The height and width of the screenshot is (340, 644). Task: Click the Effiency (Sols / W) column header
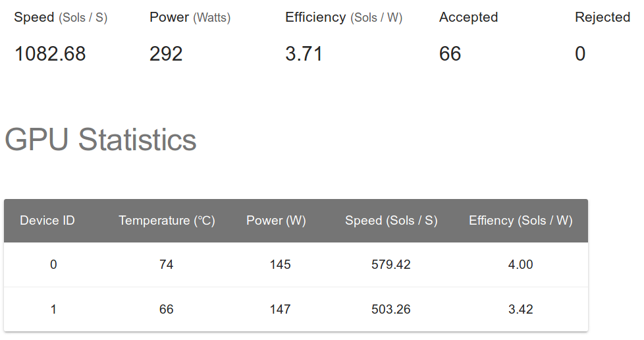[521, 220]
